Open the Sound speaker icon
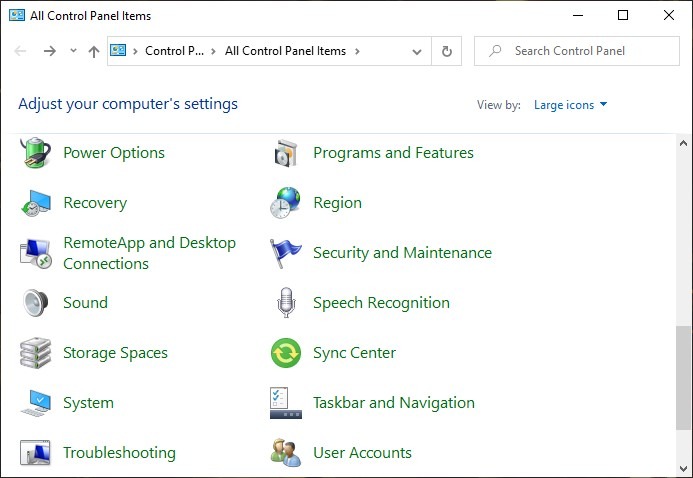This screenshot has height=478, width=693. [x=35, y=303]
